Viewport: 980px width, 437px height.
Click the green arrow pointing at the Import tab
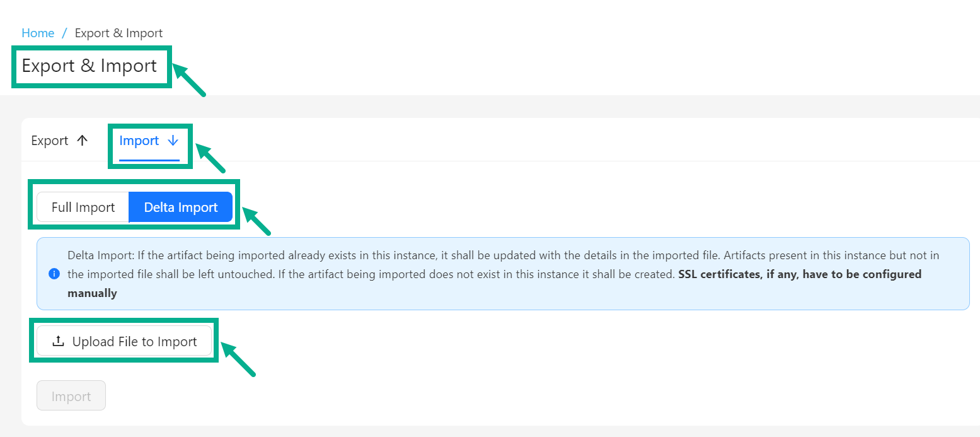pyautogui.click(x=210, y=158)
